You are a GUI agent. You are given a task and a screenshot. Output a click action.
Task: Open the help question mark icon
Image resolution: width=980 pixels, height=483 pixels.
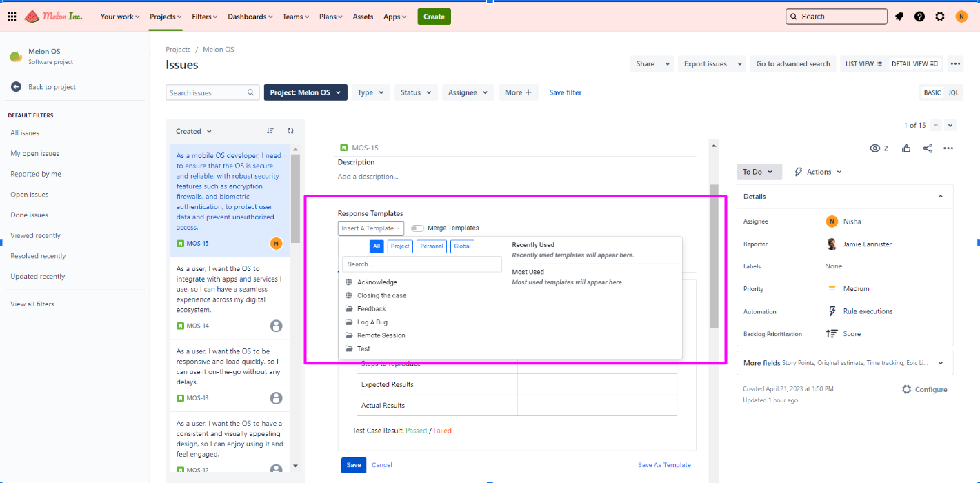click(x=919, y=17)
